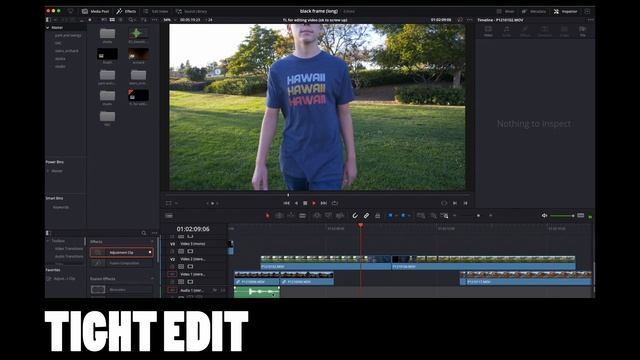Viewport: 640px width, 360px height.
Task: Select Video Transitions in Toolbox
Action: coord(69,249)
